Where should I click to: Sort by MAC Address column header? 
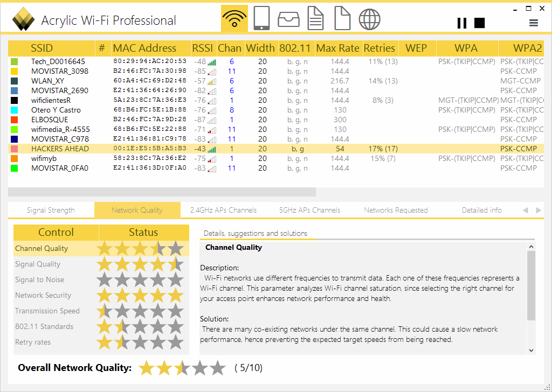coord(151,48)
